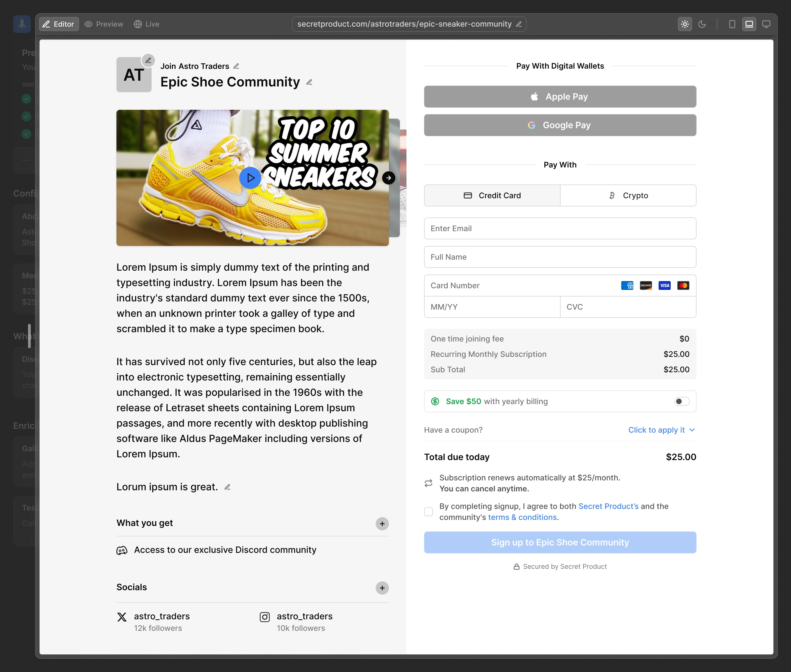Focus the Enter Email field
Image resolution: width=791 pixels, height=672 pixels.
pos(560,229)
